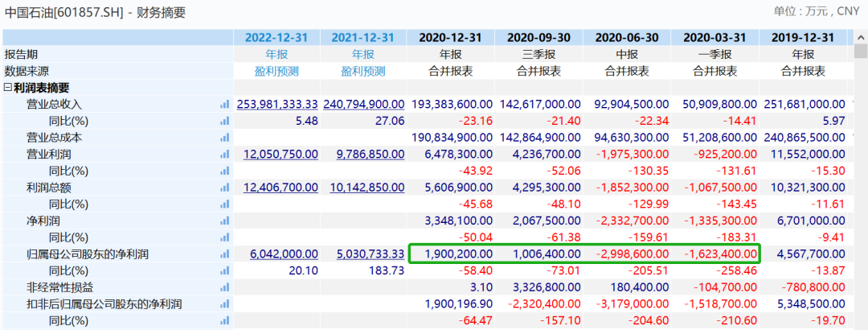Open chart icon for 同比 under 归属母公司股东的净利润
This screenshot has height=330, width=868.
[x=224, y=270]
